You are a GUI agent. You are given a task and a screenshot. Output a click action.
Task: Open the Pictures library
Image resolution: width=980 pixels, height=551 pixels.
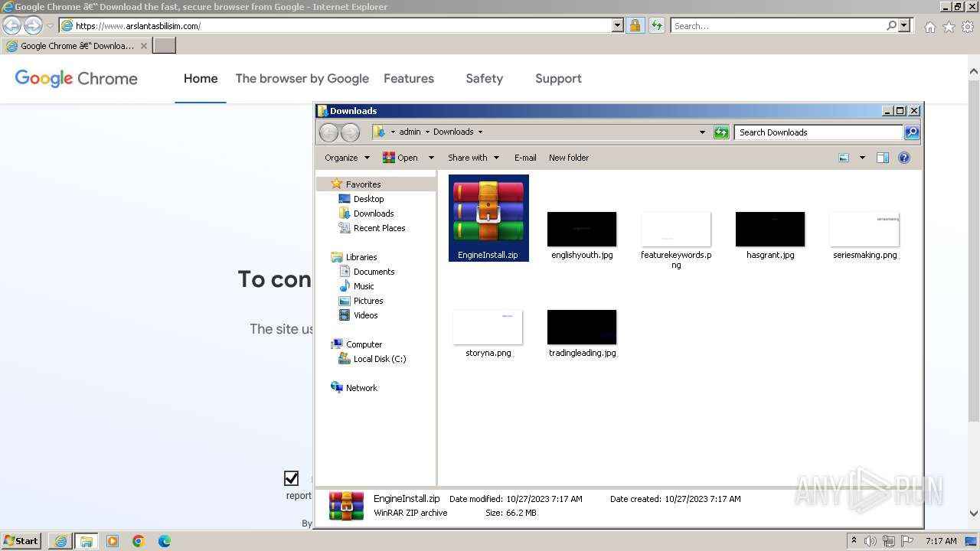[x=368, y=301]
